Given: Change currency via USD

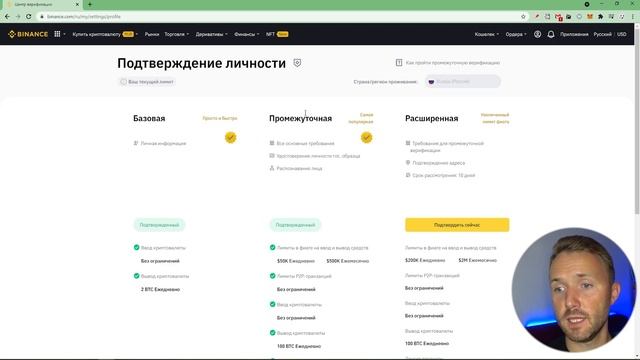Looking at the screenshot, I should (x=622, y=34).
